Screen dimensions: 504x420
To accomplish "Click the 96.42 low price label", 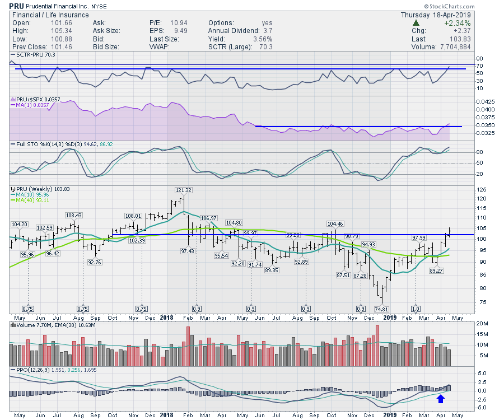I will point(53,254).
